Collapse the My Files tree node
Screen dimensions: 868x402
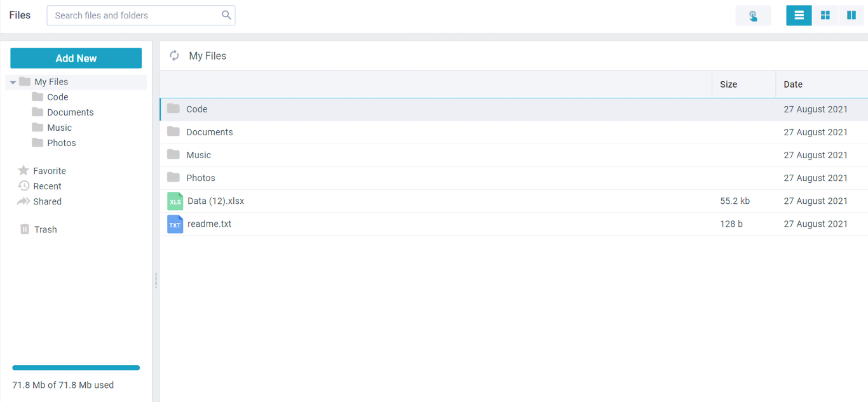[x=13, y=81]
